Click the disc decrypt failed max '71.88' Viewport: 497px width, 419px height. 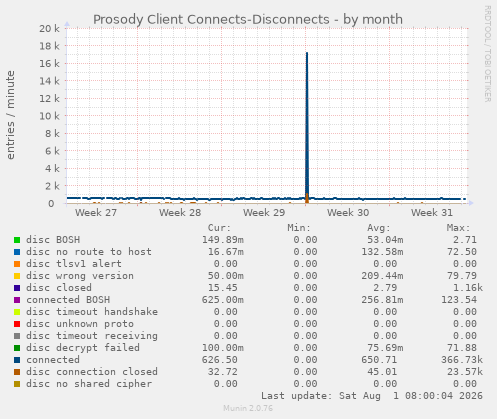[x=462, y=348]
